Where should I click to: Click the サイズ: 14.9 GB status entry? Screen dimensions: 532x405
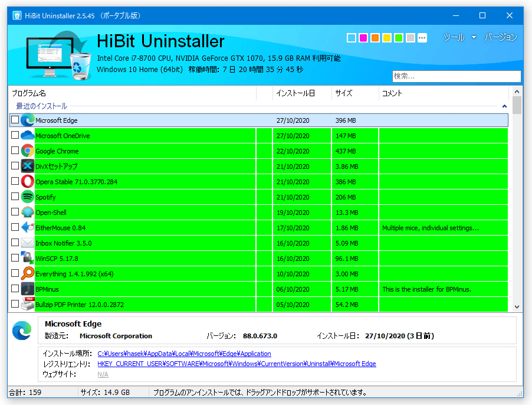(x=105, y=393)
